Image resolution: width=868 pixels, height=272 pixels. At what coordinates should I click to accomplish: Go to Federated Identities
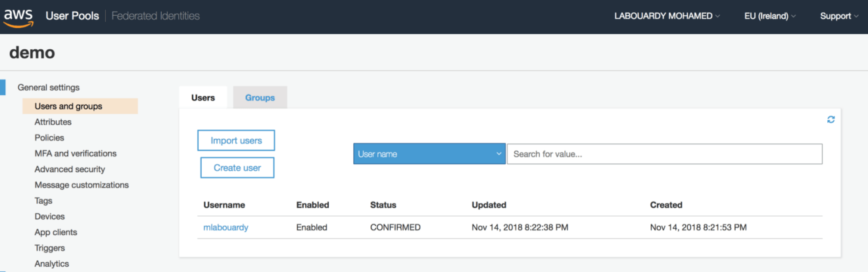156,16
